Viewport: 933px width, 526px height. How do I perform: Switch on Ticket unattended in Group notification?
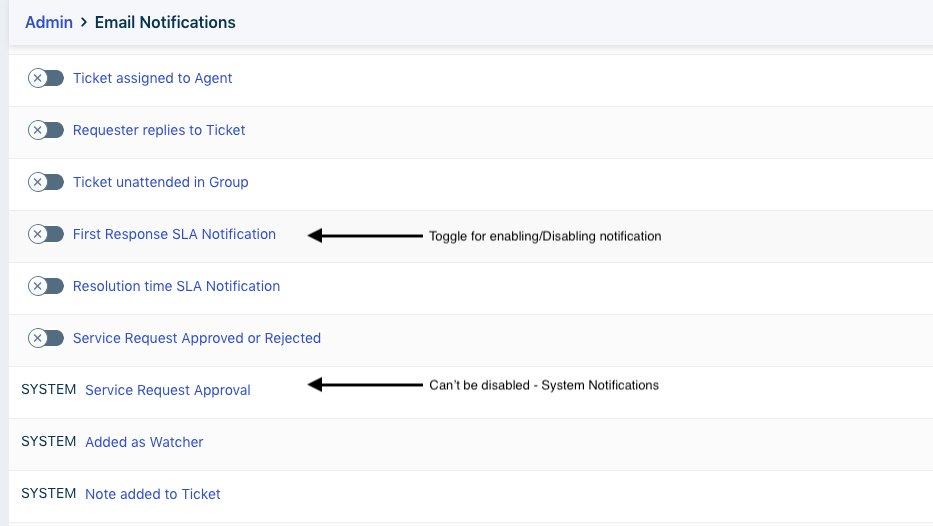pos(46,182)
